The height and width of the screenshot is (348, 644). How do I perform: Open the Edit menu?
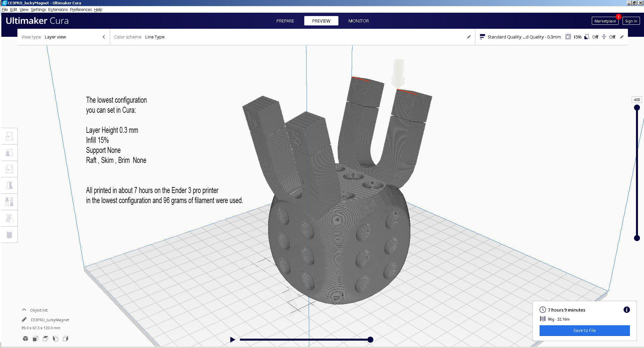point(13,9)
